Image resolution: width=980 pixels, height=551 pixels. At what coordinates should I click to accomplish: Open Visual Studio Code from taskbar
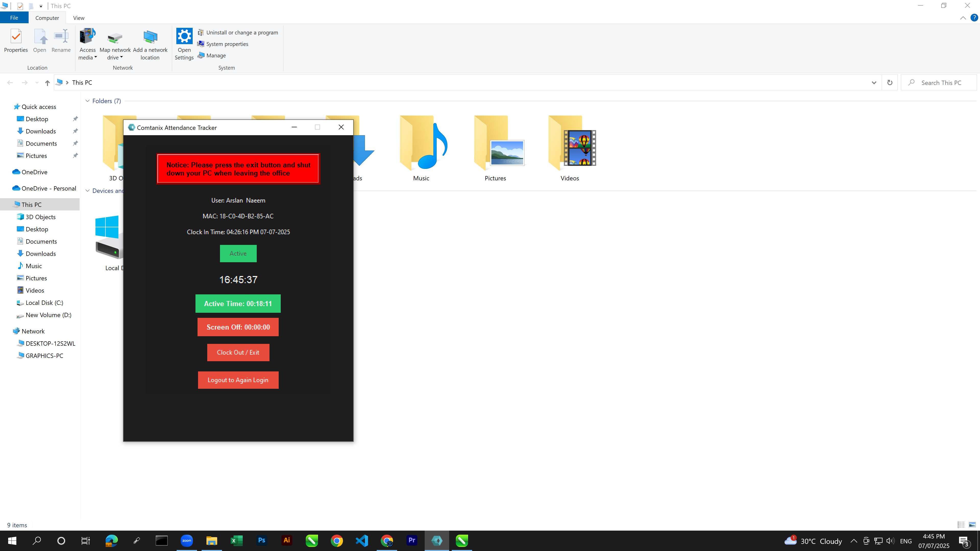(362, 541)
